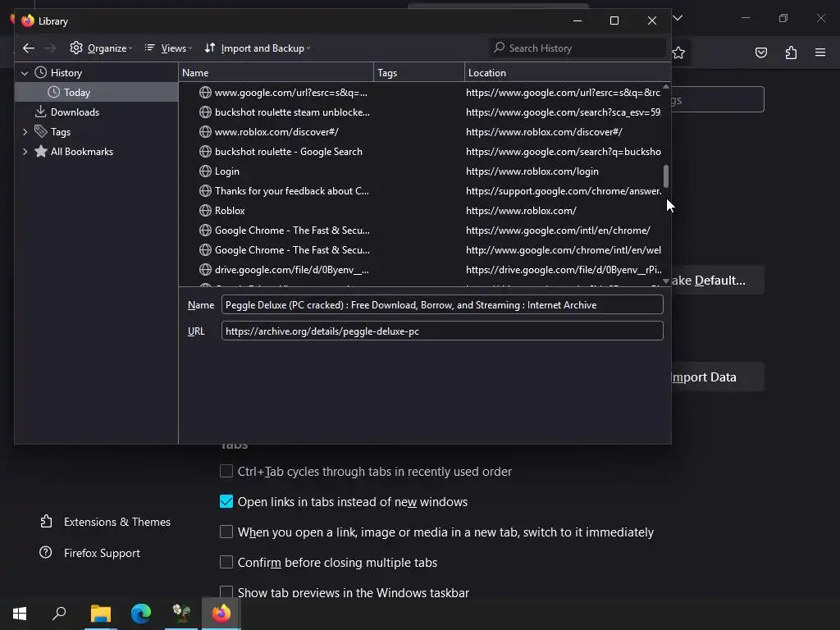Image resolution: width=840 pixels, height=630 pixels.
Task: Select the Roblox history entry
Action: tap(421, 211)
